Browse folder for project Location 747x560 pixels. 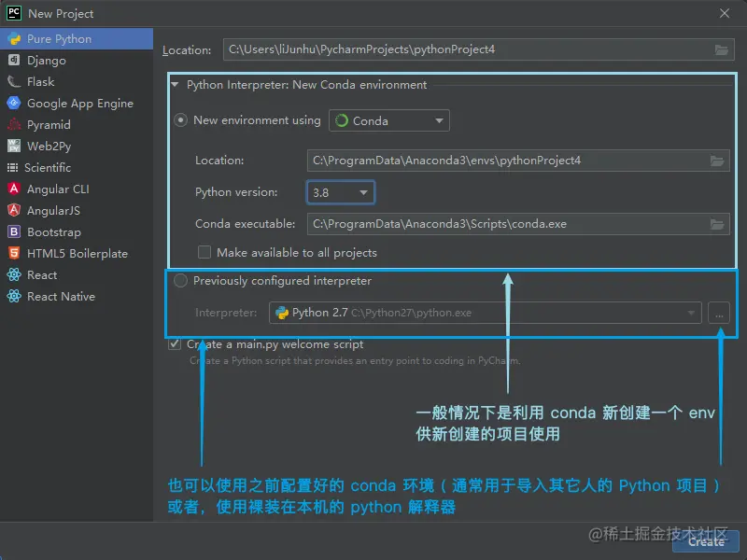point(721,49)
